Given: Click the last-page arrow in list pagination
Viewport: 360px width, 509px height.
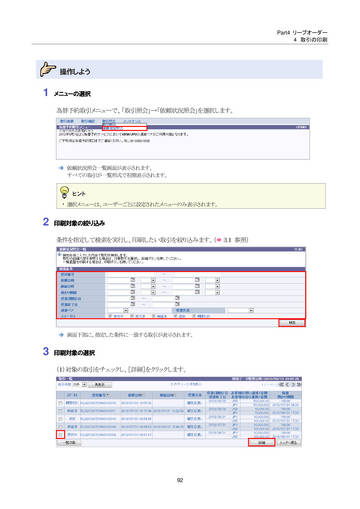Looking at the screenshot, I should pyautogui.click(x=299, y=385).
